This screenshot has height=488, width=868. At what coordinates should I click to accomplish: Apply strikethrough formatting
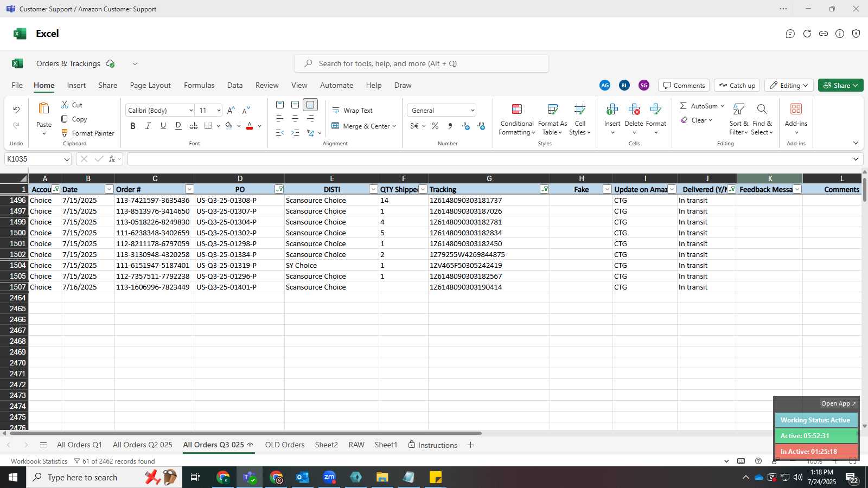click(194, 126)
